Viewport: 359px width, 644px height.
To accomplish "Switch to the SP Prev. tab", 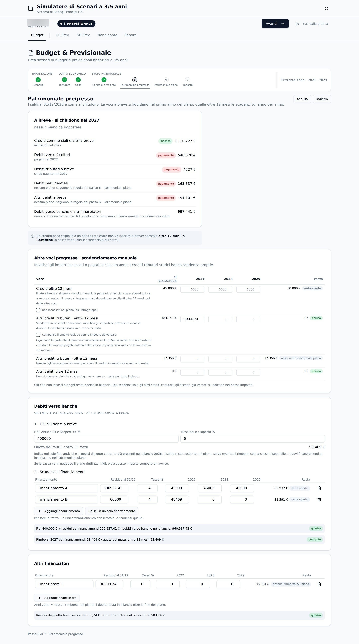I will (84, 35).
